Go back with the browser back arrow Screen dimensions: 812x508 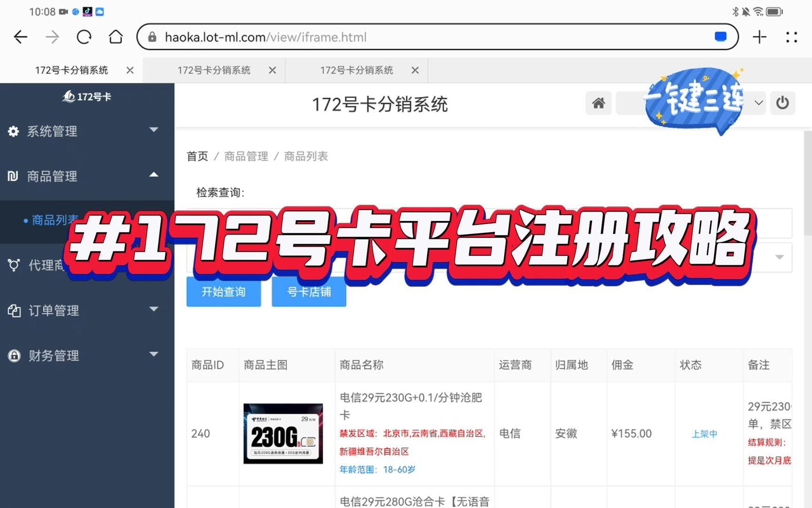pyautogui.click(x=21, y=37)
